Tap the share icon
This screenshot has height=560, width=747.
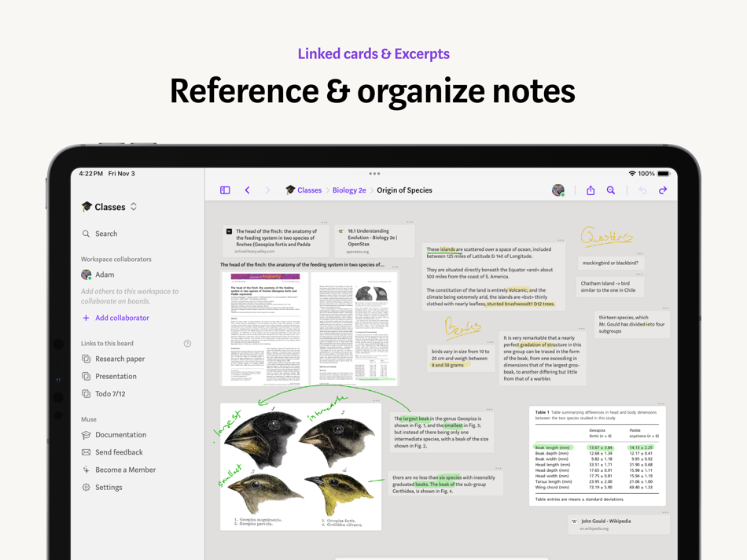[591, 190]
